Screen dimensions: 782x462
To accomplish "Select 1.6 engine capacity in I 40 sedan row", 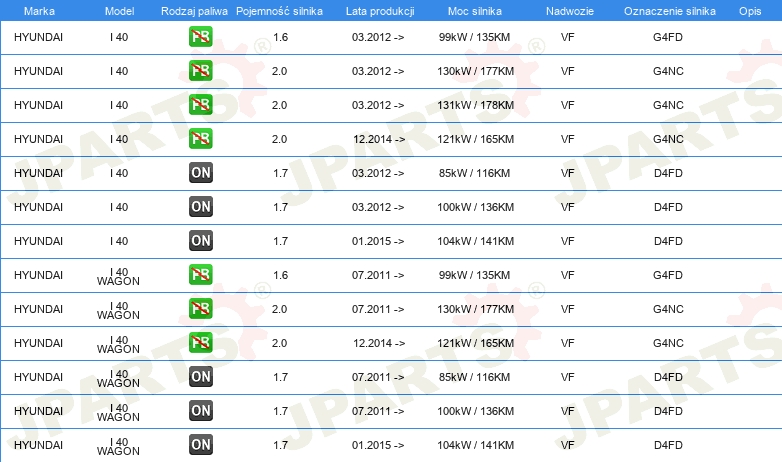I will coord(280,37).
